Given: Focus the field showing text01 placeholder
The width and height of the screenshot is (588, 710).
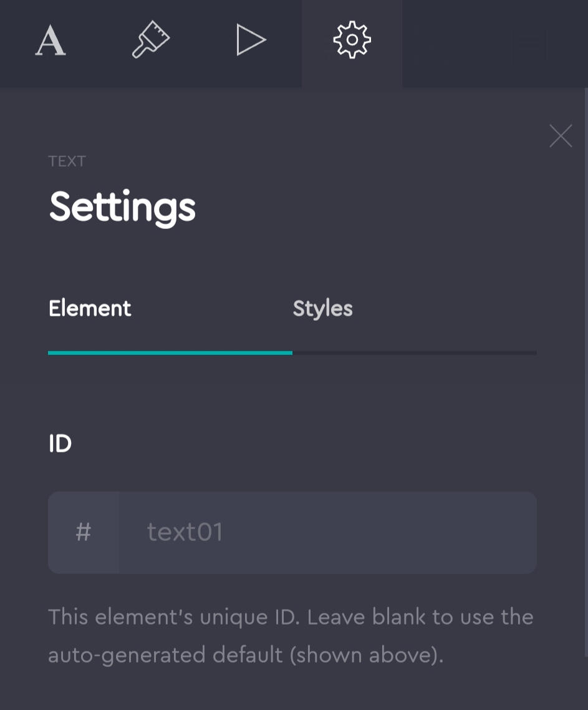Looking at the screenshot, I should tap(185, 532).
